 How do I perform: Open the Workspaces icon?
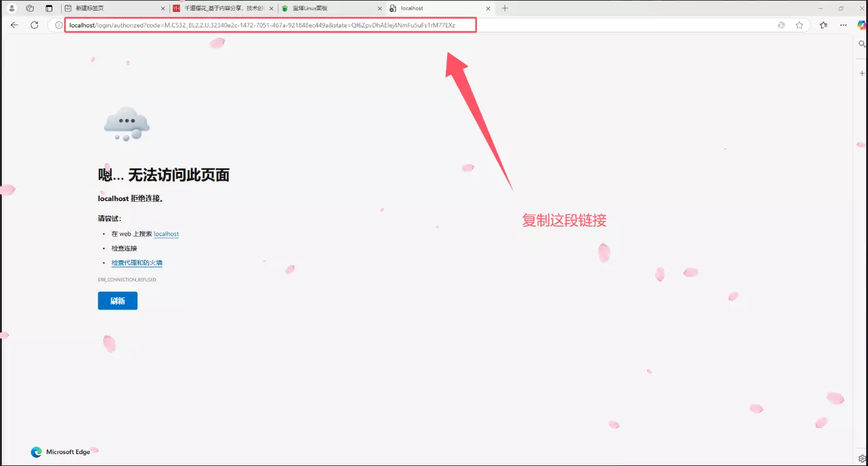30,8
